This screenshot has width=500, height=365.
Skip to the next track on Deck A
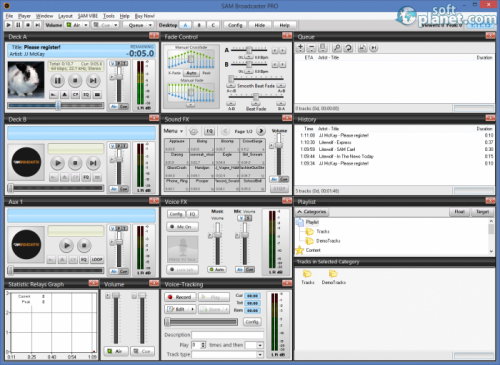pos(93,80)
